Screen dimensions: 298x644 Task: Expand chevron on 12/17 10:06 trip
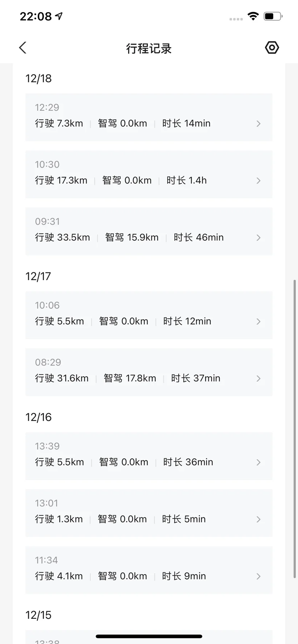click(258, 321)
